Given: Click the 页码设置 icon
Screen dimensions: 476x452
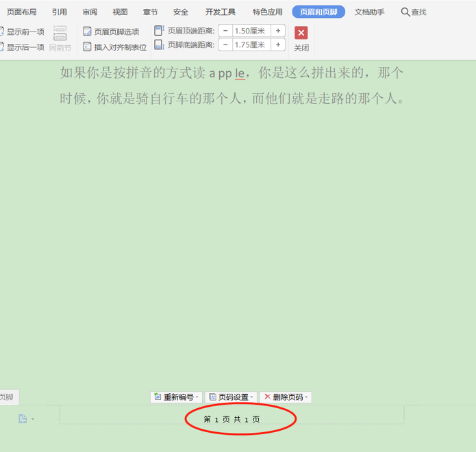Looking at the screenshot, I should pos(212,397).
